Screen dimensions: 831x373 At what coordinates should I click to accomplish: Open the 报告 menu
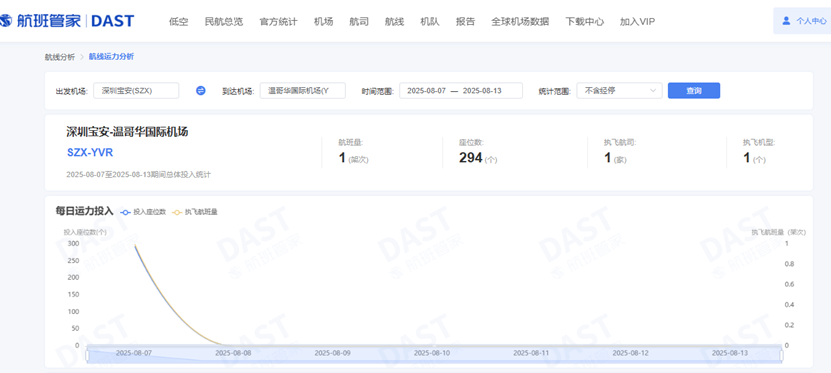coord(465,22)
